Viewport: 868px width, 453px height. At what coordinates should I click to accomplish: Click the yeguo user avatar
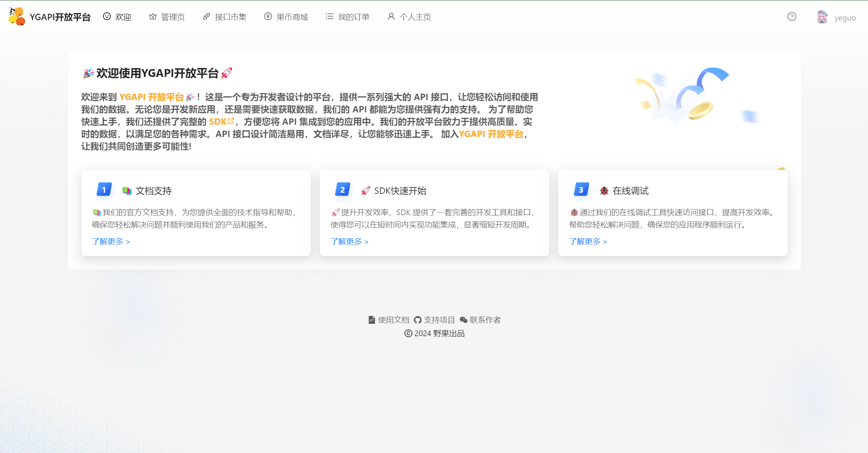click(822, 17)
